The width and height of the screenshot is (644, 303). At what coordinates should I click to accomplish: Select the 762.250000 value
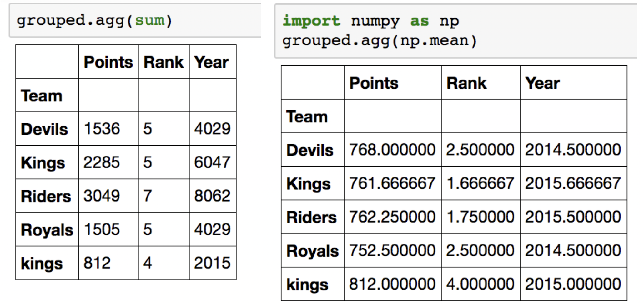[x=392, y=217]
